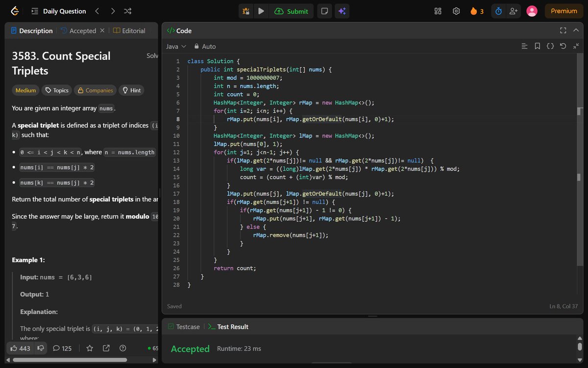Like the problem with thumbs-up 443
Image resolution: width=588 pixels, height=368 pixels.
pyautogui.click(x=20, y=348)
